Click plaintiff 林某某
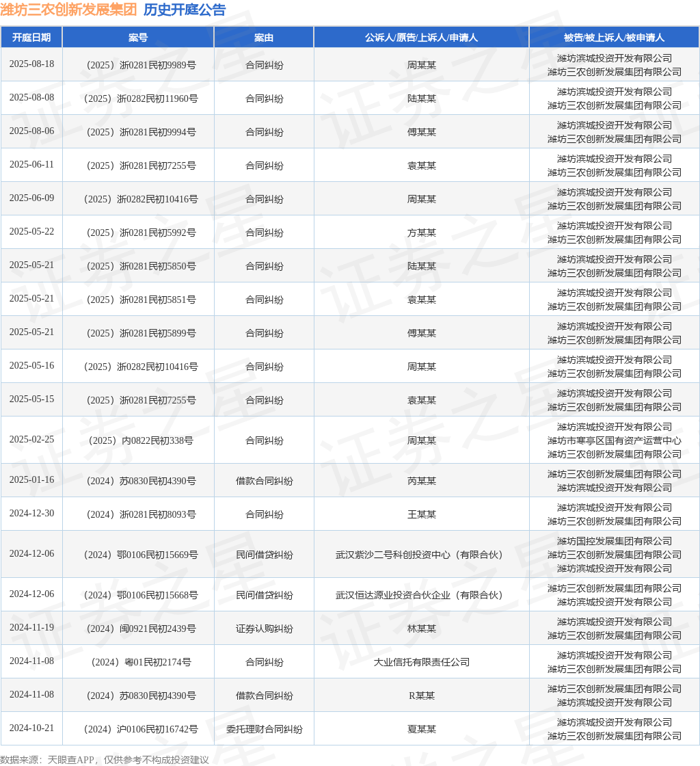The height and width of the screenshot is (766, 700). [422, 629]
